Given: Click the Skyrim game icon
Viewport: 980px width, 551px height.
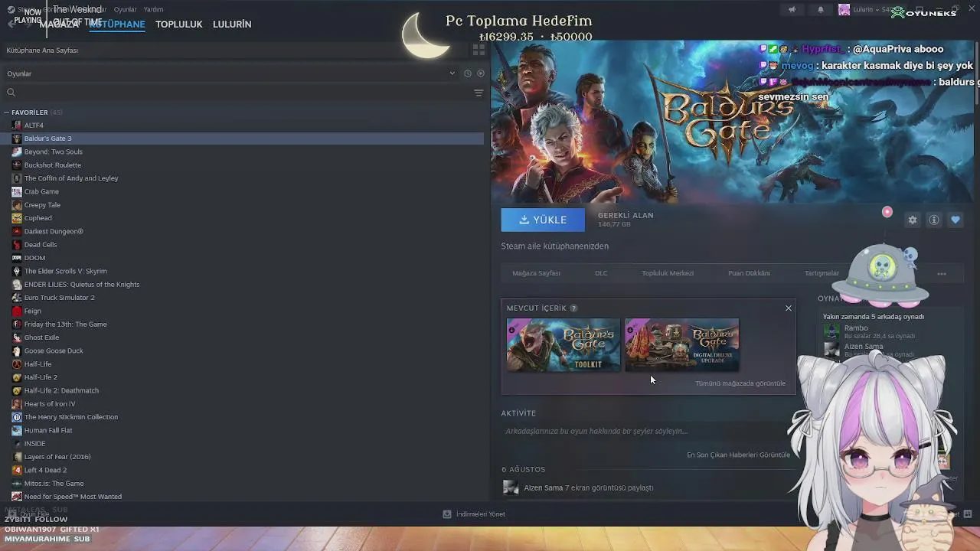Looking at the screenshot, I should [17, 271].
